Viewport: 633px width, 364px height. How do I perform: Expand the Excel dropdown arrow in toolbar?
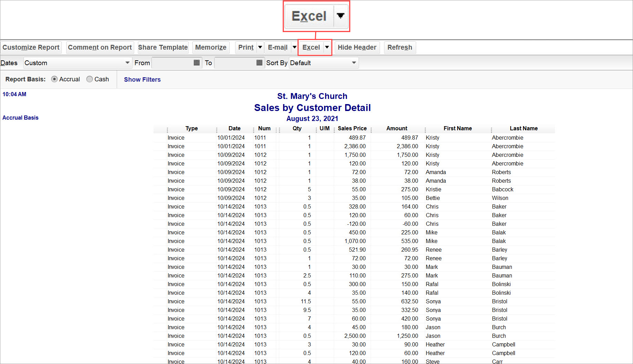pyautogui.click(x=327, y=48)
